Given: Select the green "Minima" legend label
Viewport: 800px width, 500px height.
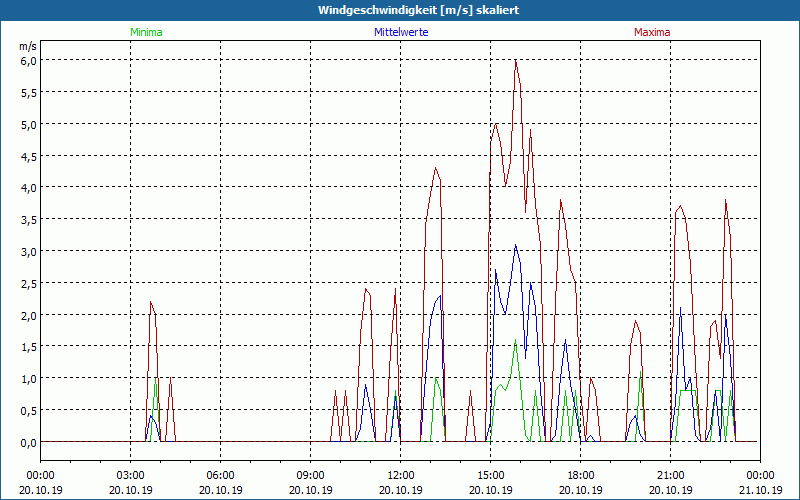Looking at the screenshot, I should point(145,32).
